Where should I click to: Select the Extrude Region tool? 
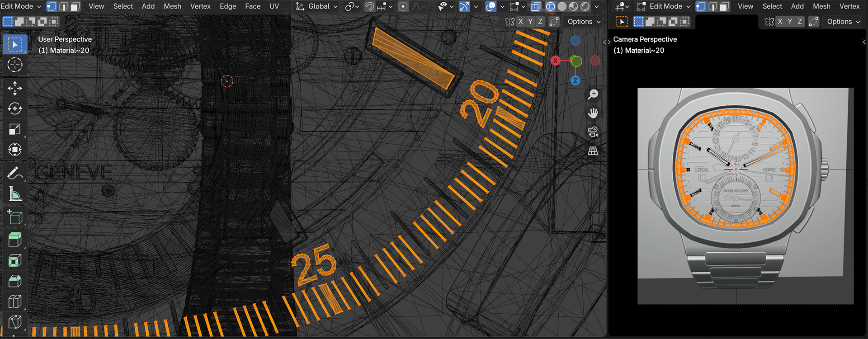[x=14, y=240]
